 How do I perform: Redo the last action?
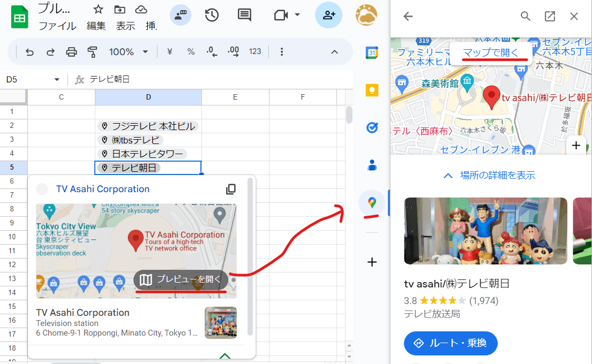tap(50, 52)
